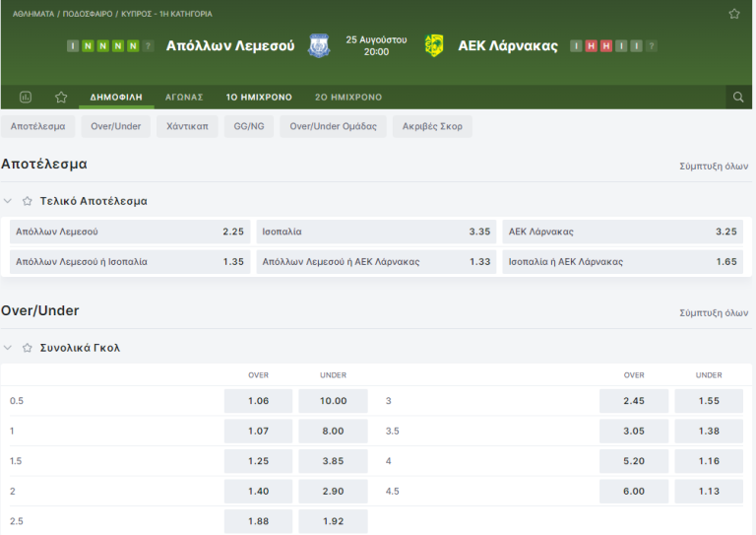
Task: Open the statistics chart icon in tab bar
Action: pyautogui.click(x=26, y=98)
